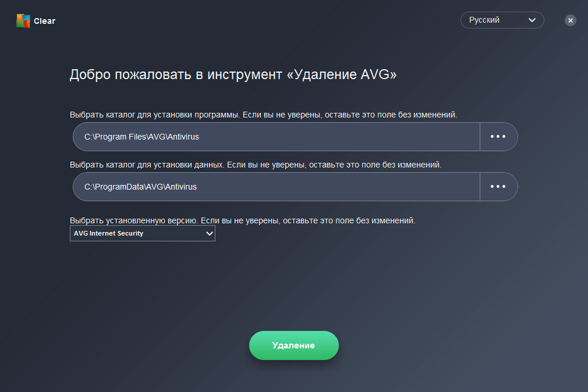Click the installed version selection label
This screenshot has width=588, height=392.
(x=242, y=220)
